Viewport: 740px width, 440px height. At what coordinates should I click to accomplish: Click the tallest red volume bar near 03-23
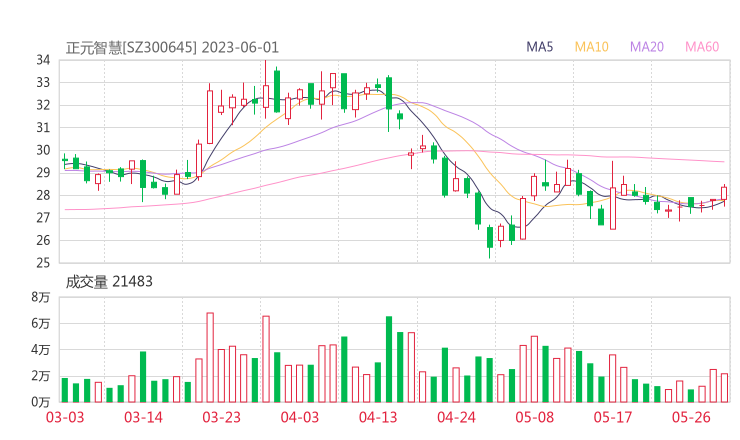pyautogui.click(x=210, y=357)
